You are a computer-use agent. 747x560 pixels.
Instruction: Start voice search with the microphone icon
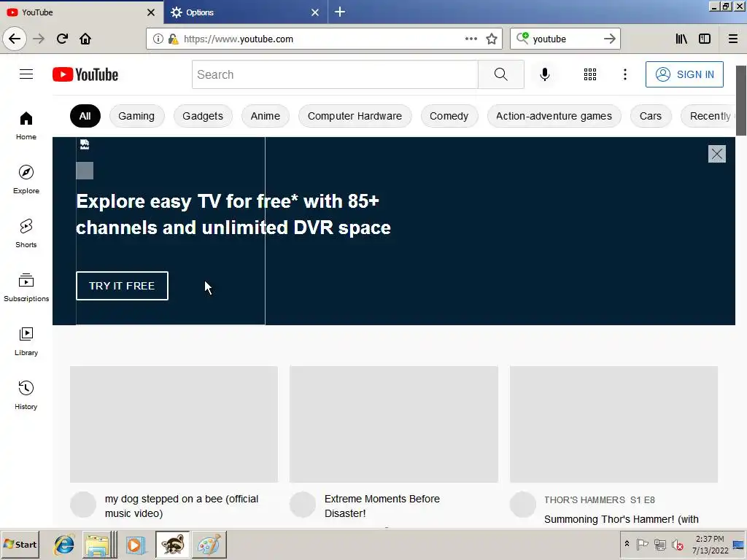click(x=544, y=74)
